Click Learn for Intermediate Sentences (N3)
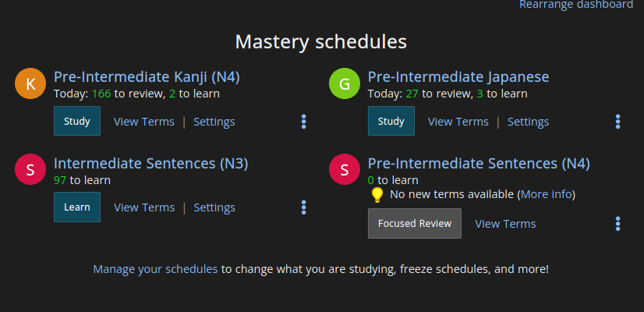This screenshot has width=644, height=312. [77, 207]
